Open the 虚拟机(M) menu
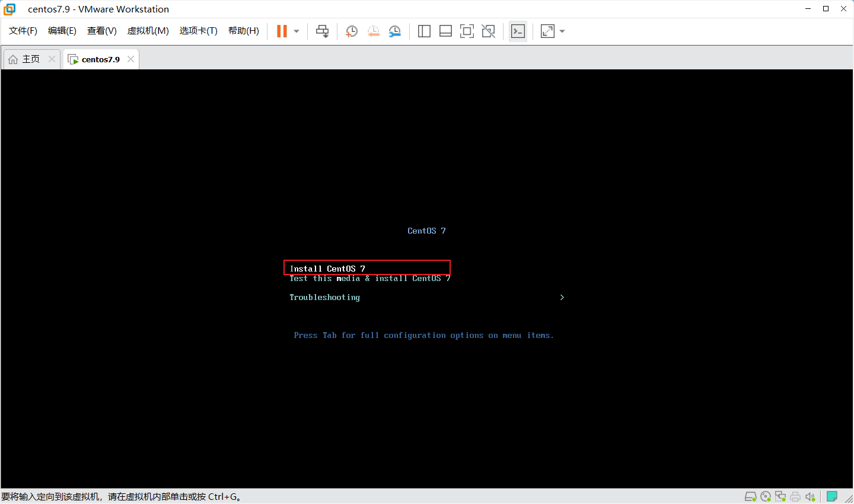This screenshot has width=854, height=504. click(148, 31)
